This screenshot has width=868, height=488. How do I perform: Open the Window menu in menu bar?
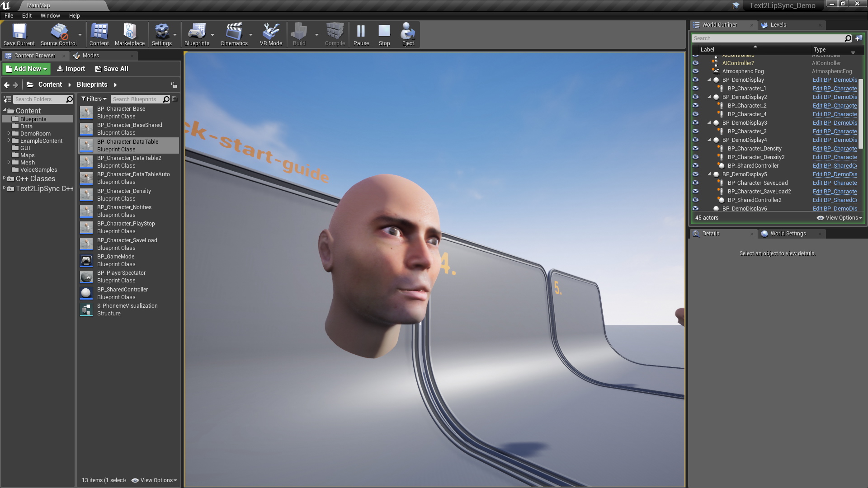(50, 15)
